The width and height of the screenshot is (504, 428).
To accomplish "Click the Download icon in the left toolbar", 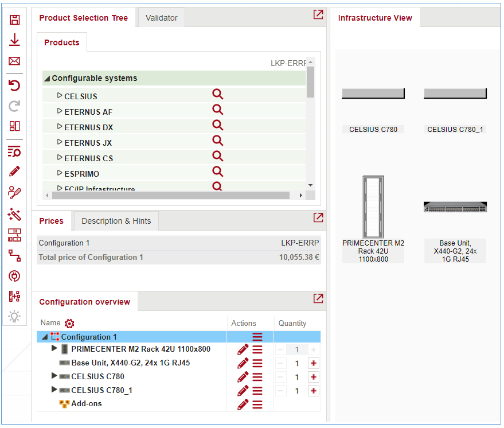I will coord(14,40).
